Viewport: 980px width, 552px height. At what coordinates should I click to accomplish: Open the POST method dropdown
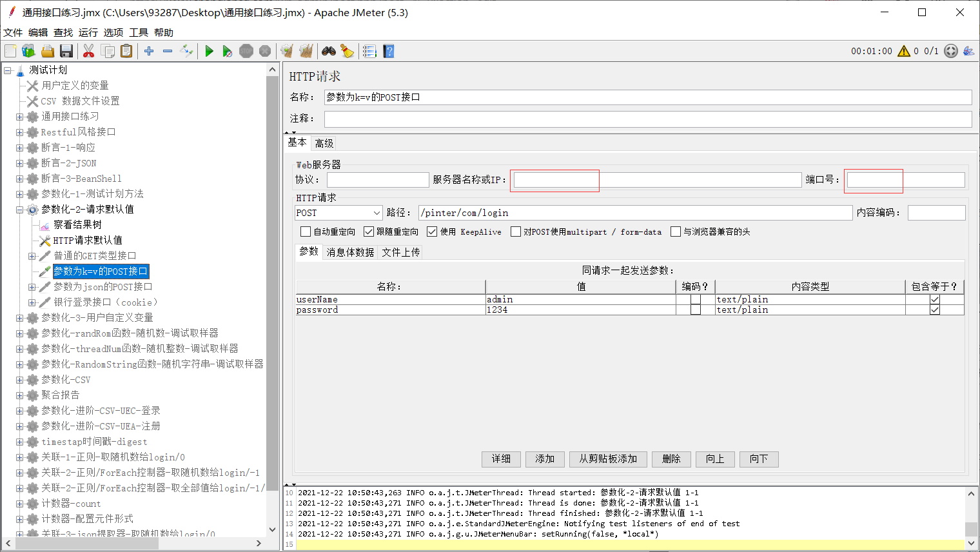[x=338, y=213]
